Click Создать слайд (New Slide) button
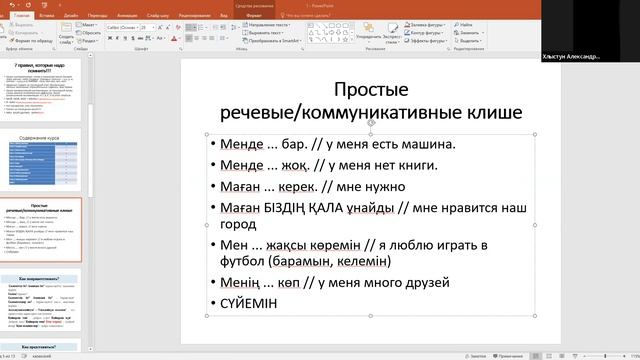This screenshot has height=360, width=640. pos(66,33)
